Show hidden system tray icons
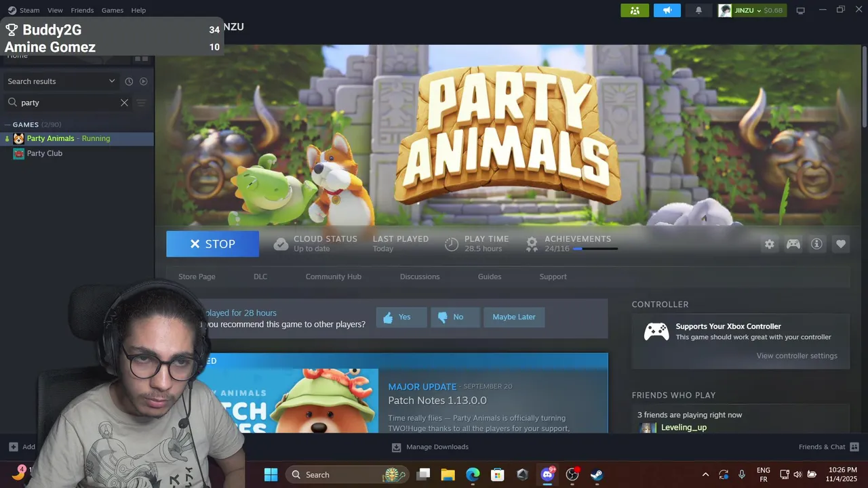Screen dimensions: 868x488 point(705,474)
